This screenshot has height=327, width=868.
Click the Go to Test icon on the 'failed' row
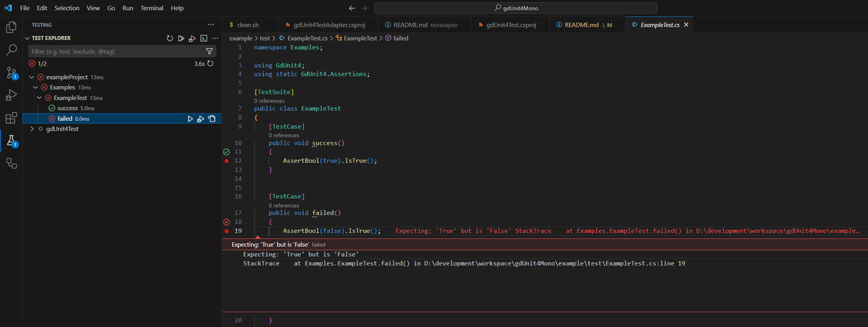pyautogui.click(x=212, y=119)
